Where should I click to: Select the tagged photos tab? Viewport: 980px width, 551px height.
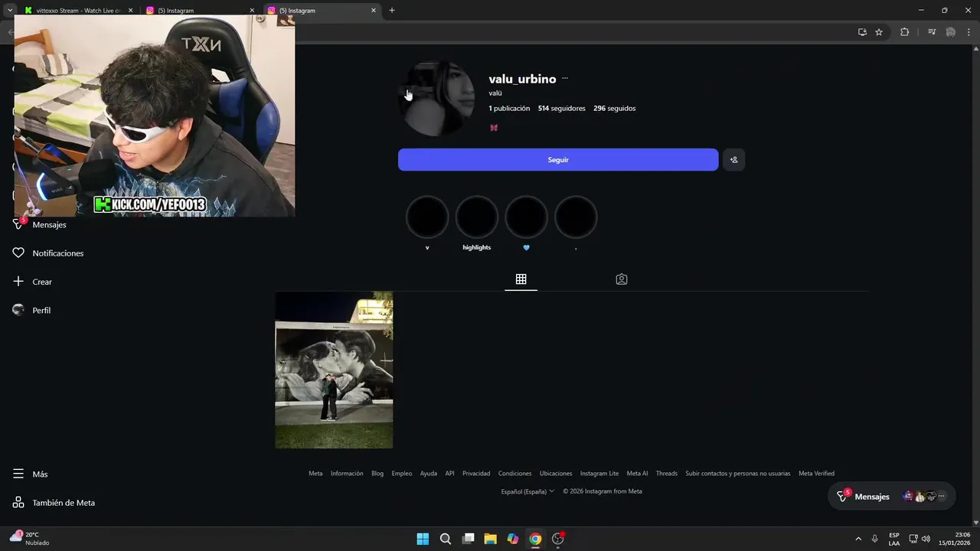(x=622, y=279)
